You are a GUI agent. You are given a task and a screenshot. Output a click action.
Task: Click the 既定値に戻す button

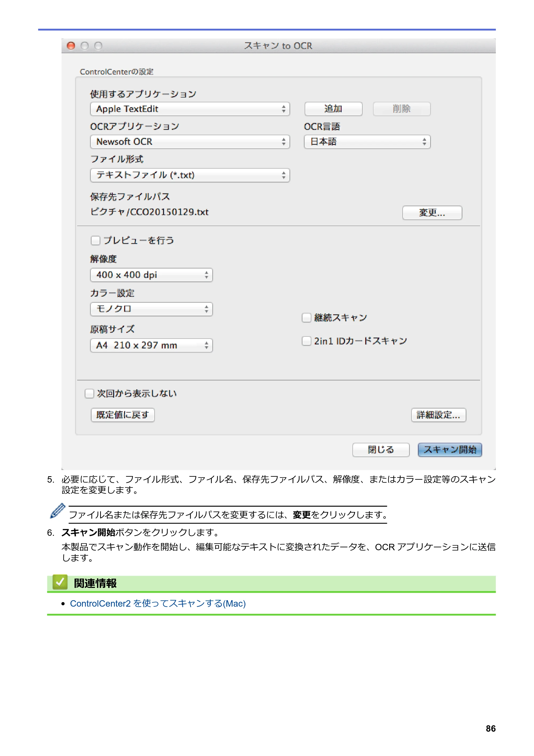coord(123,415)
